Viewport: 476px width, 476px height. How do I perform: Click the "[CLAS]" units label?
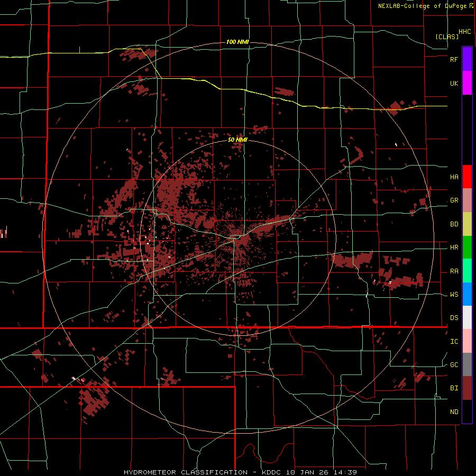(x=447, y=36)
